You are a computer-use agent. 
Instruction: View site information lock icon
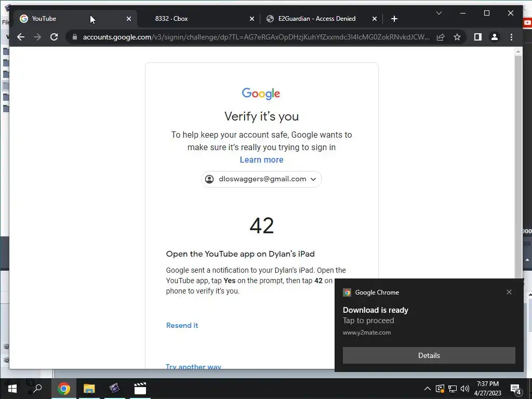tap(75, 37)
